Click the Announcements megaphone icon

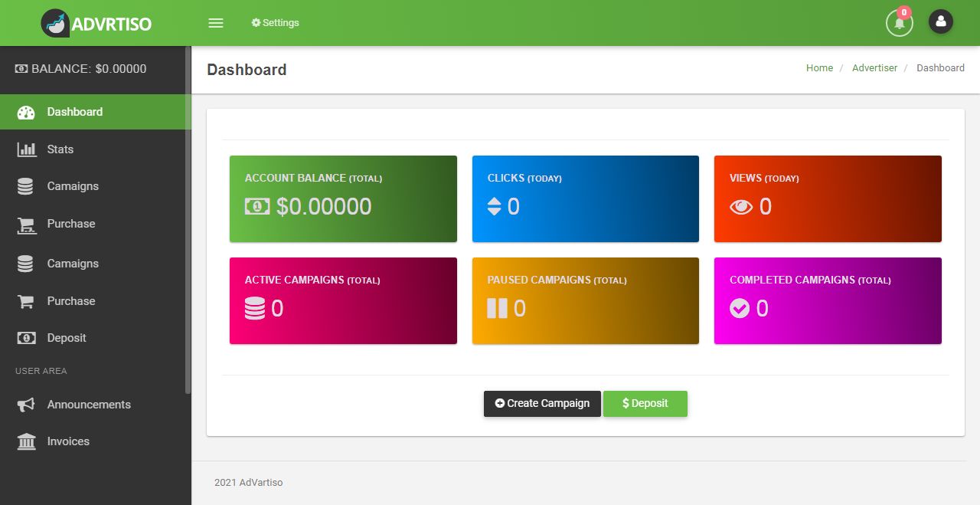(x=26, y=405)
